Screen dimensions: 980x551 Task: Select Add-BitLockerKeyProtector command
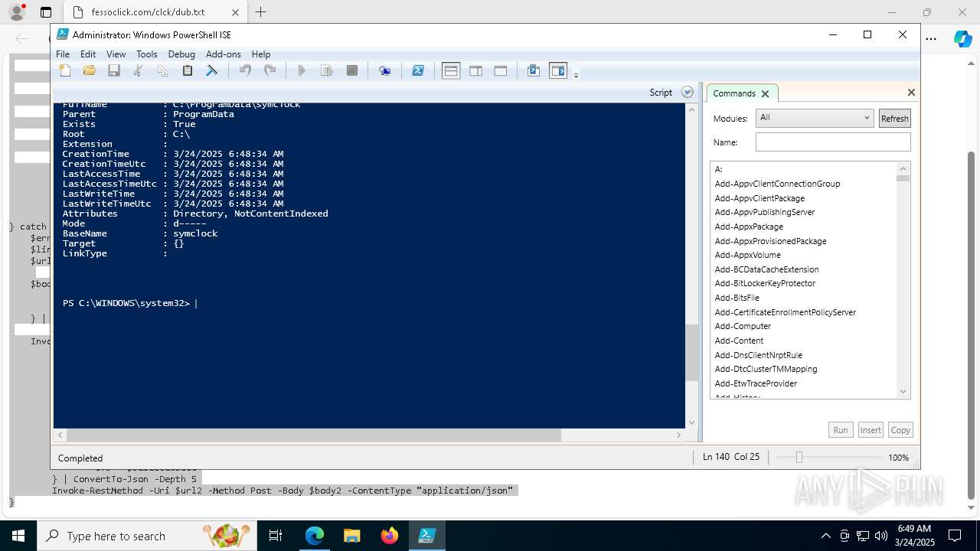(765, 283)
